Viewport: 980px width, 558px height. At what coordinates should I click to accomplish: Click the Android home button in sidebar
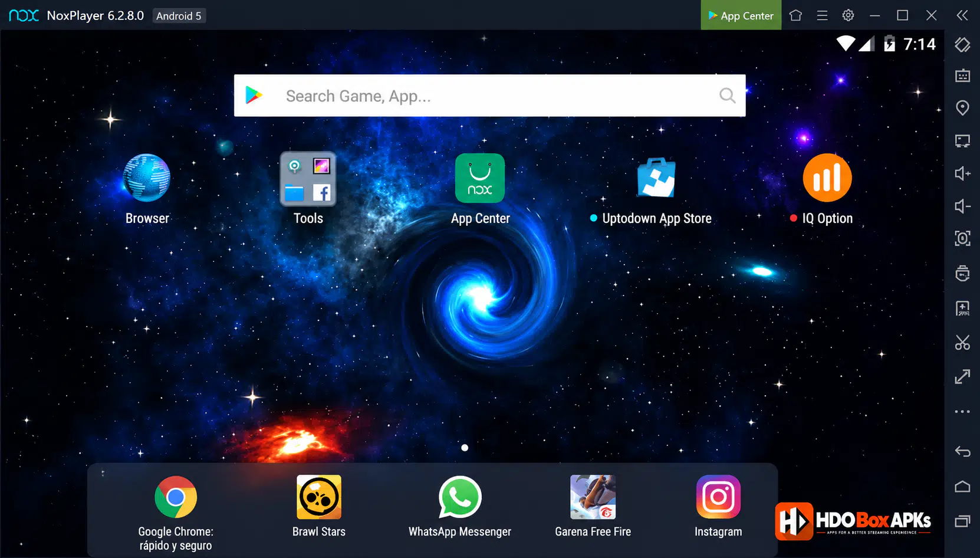tap(962, 487)
